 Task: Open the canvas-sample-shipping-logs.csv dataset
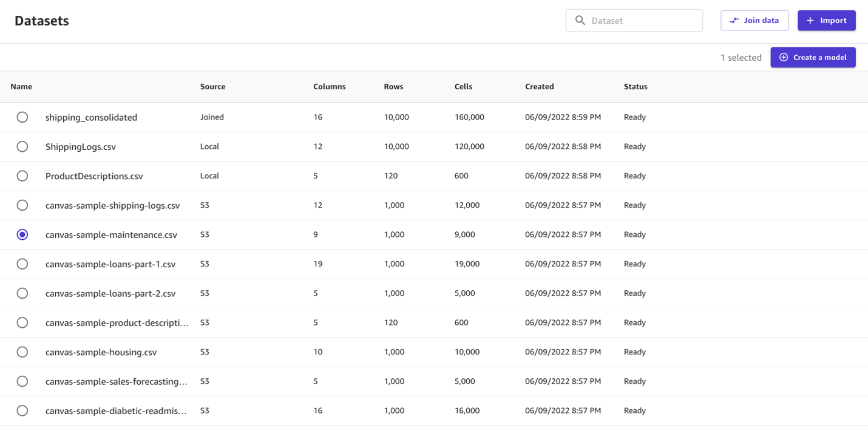tap(112, 205)
